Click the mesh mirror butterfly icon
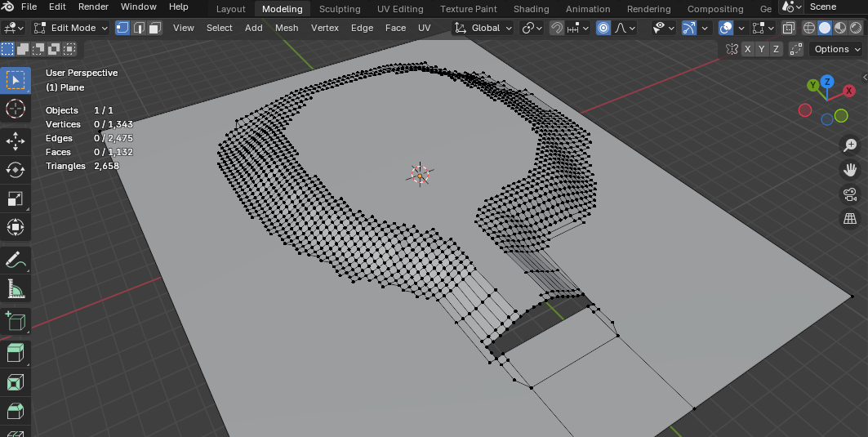Image resolution: width=868 pixels, height=437 pixels. pos(732,49)
